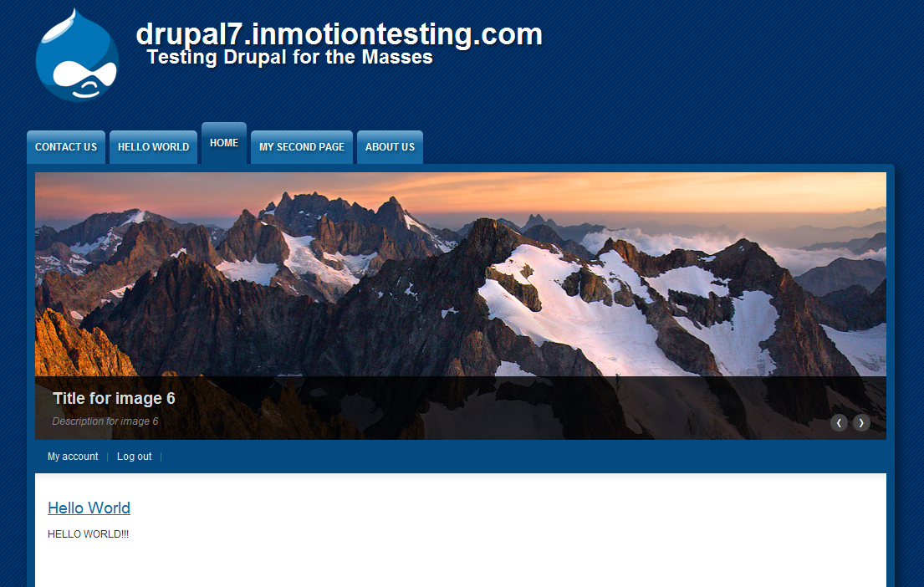Click the Testing Drupal for the Masses slogan
The width and height of the screenshot is (924, 587).
[289, 57]
